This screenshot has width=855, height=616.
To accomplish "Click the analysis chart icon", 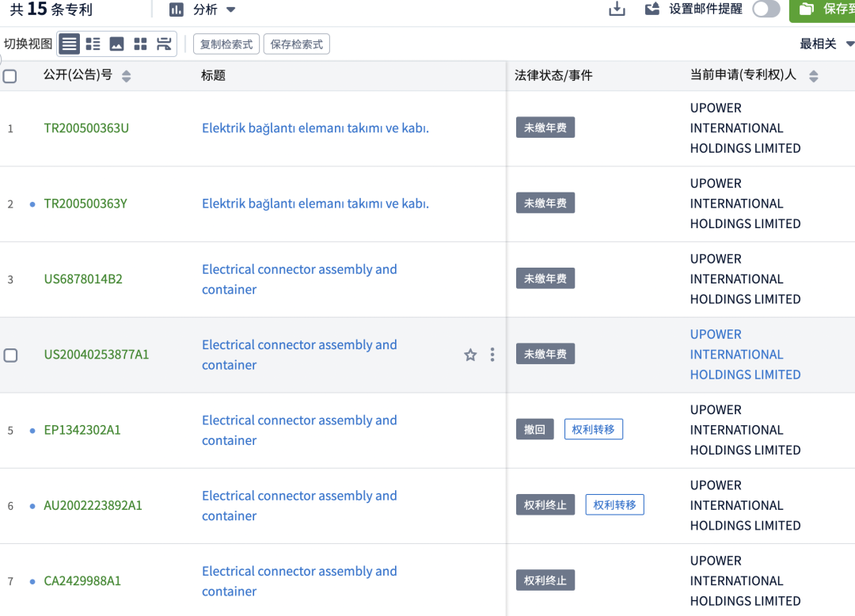I will (x=176, y=10).
